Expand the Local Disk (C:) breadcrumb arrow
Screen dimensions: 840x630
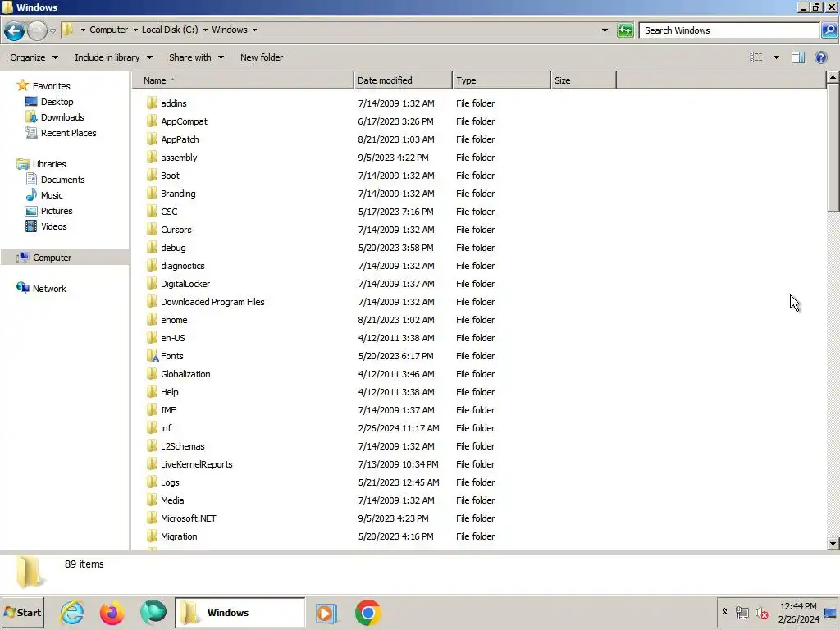click(x=205, y=30)
